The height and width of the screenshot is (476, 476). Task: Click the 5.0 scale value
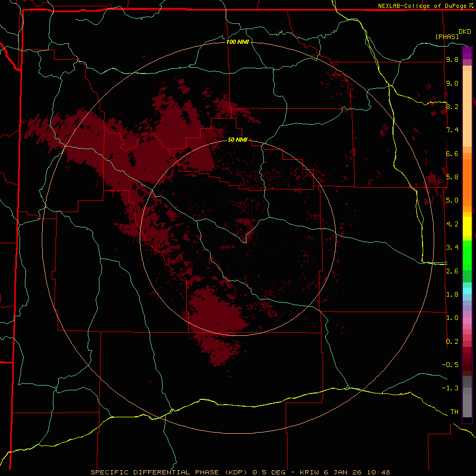452,200
